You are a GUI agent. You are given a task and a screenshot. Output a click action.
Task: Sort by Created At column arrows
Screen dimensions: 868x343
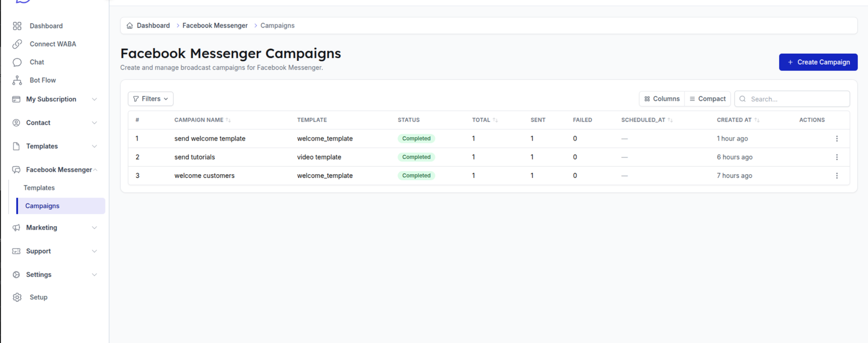(757, 120)
